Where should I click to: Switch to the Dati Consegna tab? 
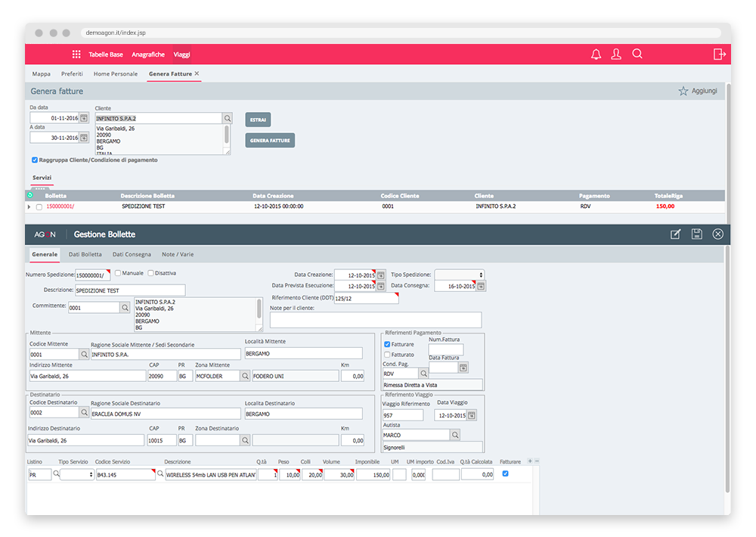point(132,254)
